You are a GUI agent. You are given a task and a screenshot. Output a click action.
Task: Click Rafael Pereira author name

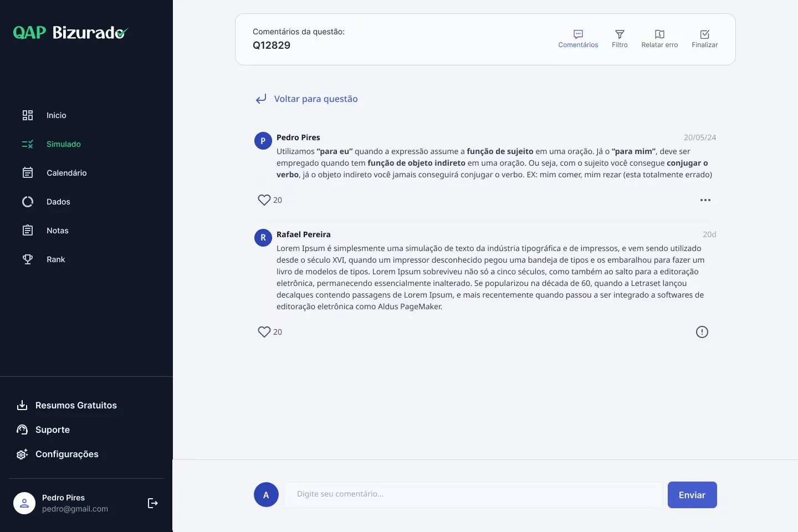pos(304,234)
